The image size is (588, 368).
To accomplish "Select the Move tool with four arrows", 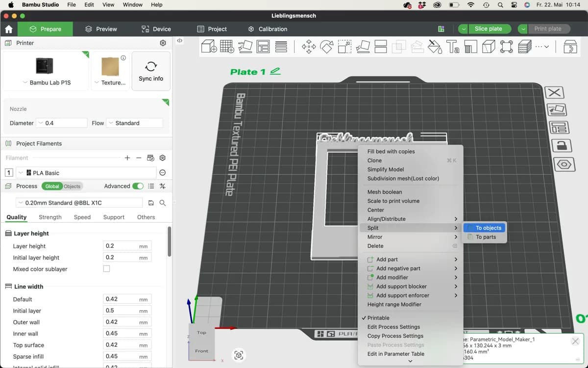I will pos(309,47).
